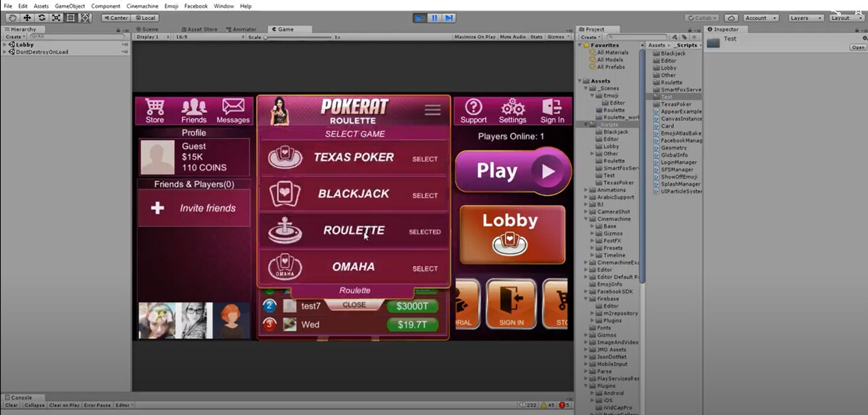This screenshot has width=868, height=415.
Task: Click the Sign In door icon at top
Action: click(552, 111)
